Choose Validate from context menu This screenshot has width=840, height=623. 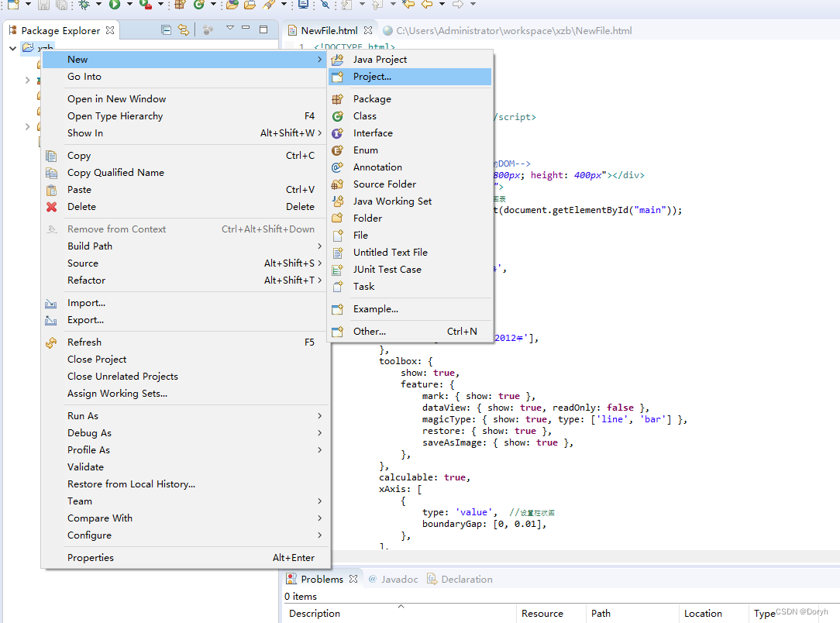186,467
